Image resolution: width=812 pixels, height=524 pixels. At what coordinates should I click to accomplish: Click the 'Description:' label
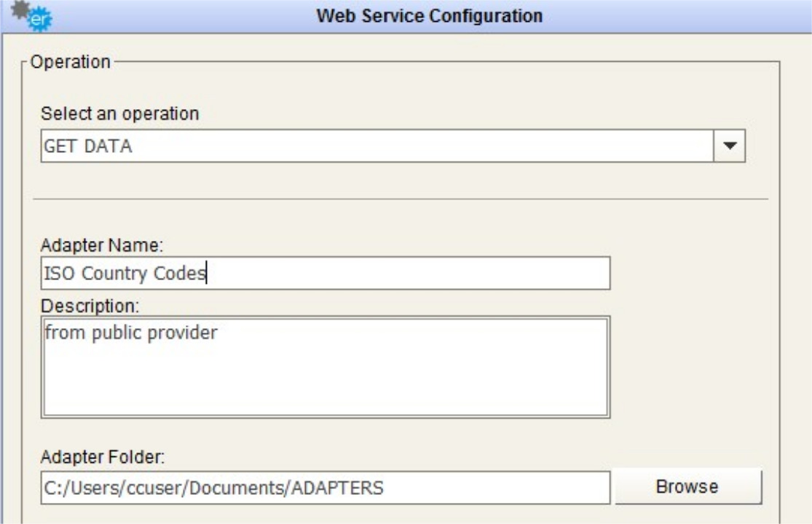89,303
